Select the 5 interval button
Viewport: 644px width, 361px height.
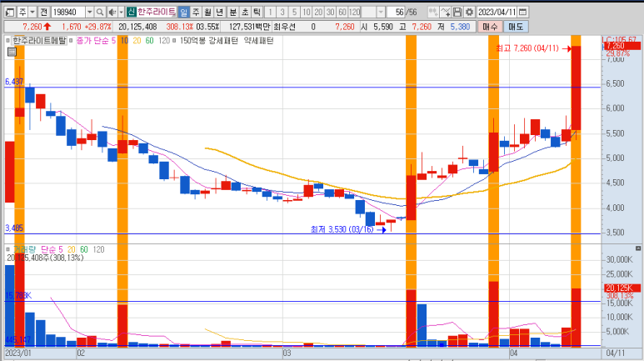click(x=294, y=12)
